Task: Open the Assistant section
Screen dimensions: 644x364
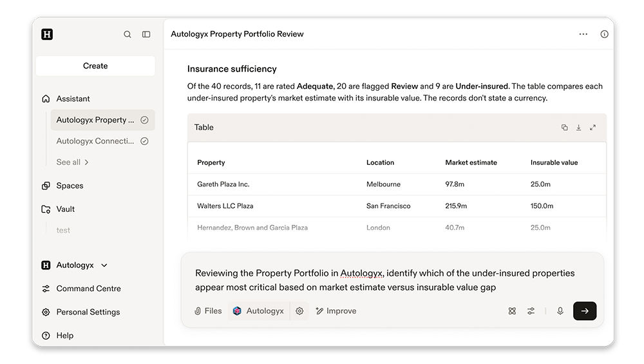Action: 73,99
